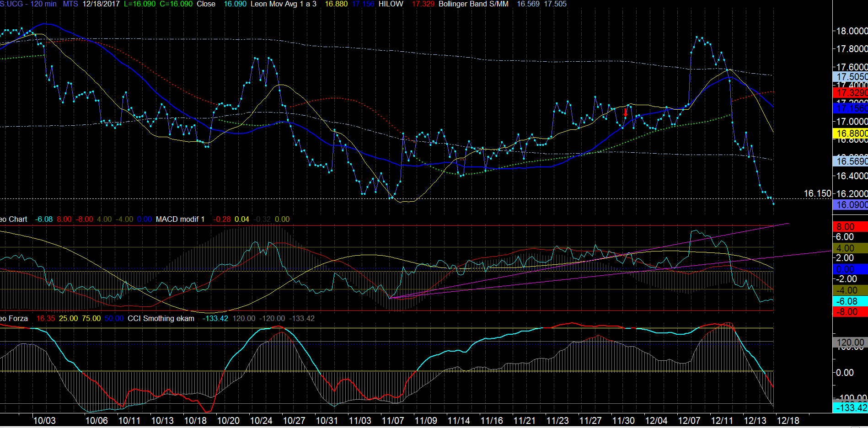Screen dimensions: 868x428
Task: Select the 'HILOW' indicator label
Action: pyautogui.click(x=391, y=4)
